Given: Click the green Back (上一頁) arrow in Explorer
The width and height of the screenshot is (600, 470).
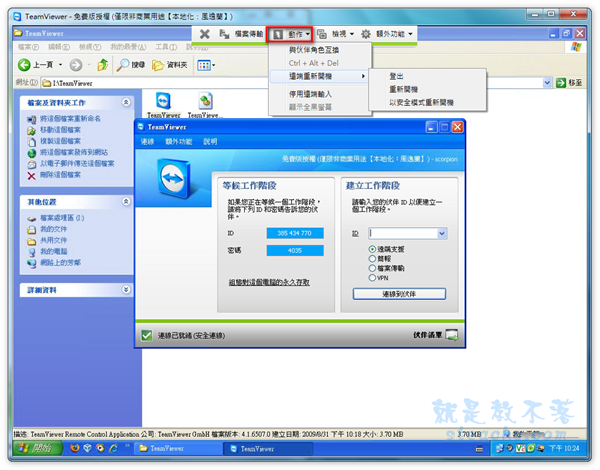Looking at the screenshot, I should pyautogui.click(x=24, y=65).
